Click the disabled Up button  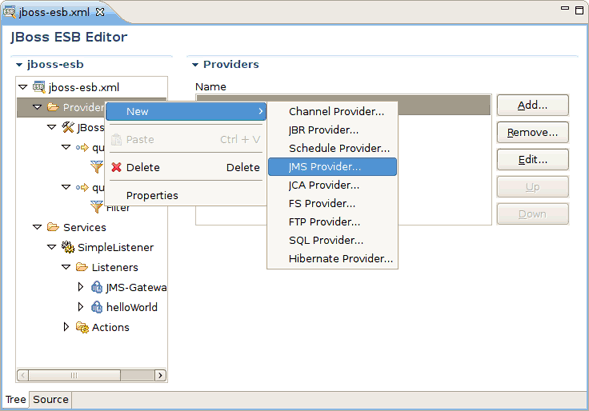(533, 187)
